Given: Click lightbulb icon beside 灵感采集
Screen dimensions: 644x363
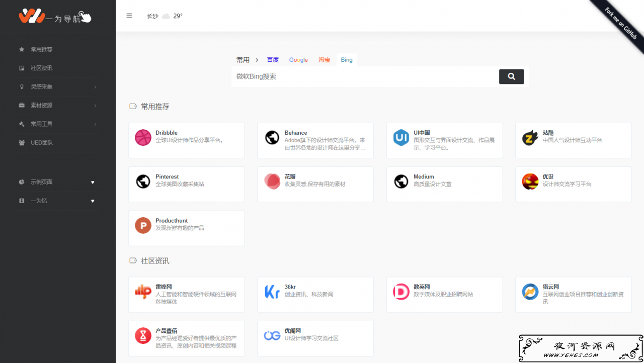Looking at the screenshot, I should [22, 86].
